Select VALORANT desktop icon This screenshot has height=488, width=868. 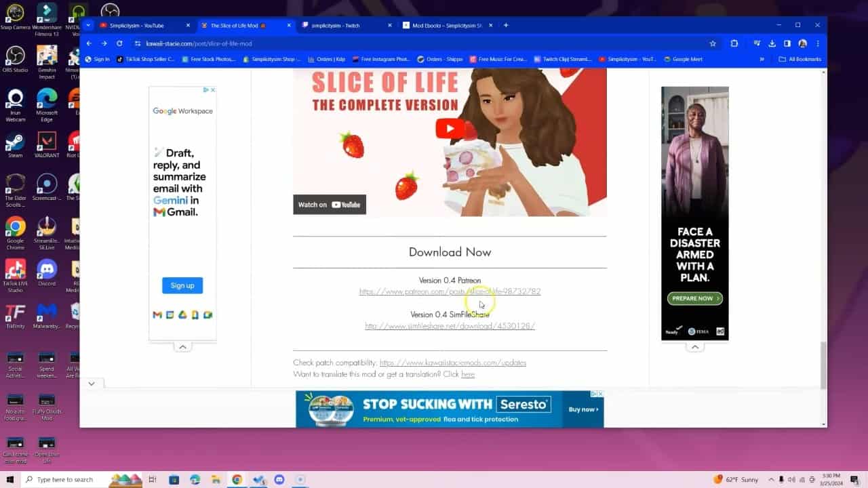47,146
